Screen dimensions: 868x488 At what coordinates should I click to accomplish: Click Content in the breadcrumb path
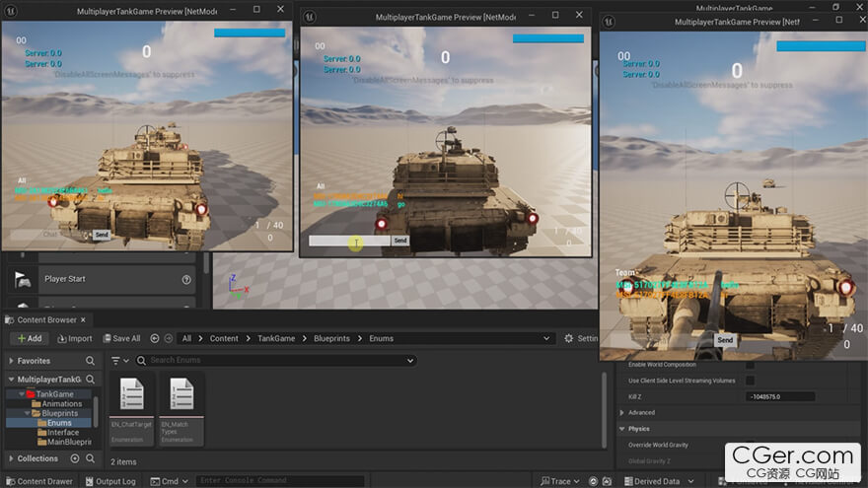coord(224,338)
